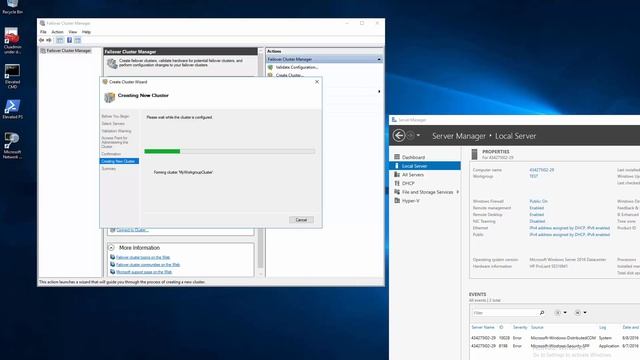Viewport: 640px width, 360px height.
Task: Click the cluster icon beside the overview description
Action: pos(112,63)
